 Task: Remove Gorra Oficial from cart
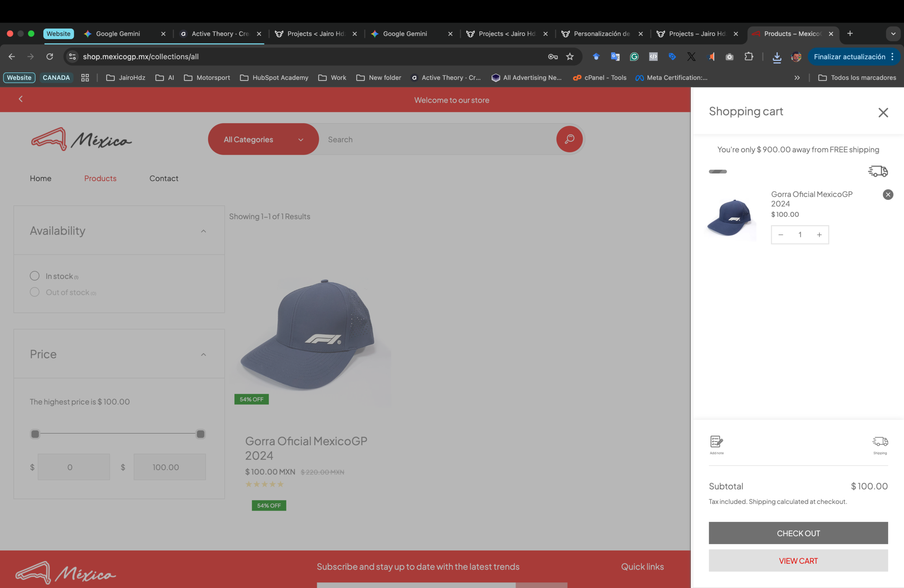click(x=888, y=195)
